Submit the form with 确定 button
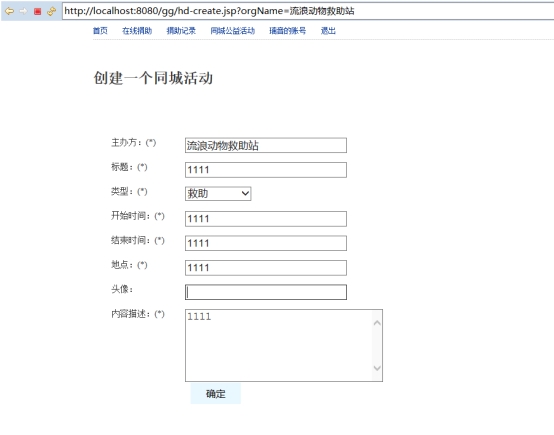This screenshot has width=554, height=435. click(216, 394)
